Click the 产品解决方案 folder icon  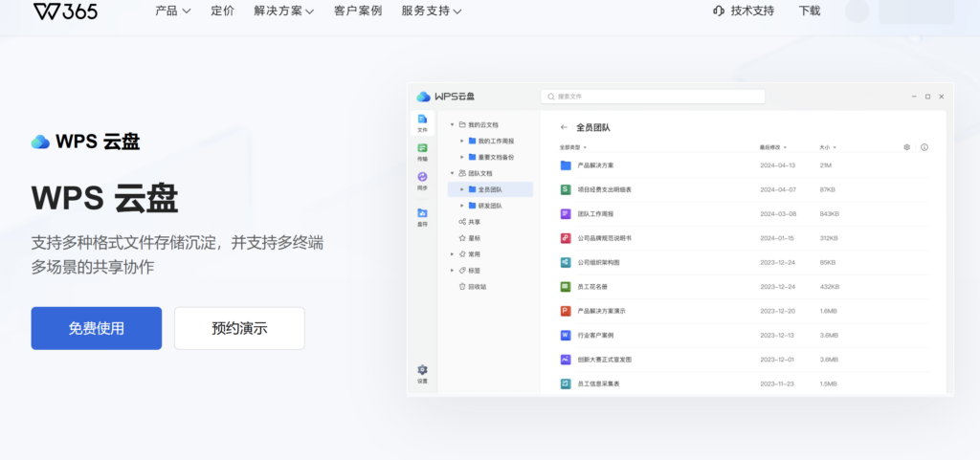click(x=566, y=165)
